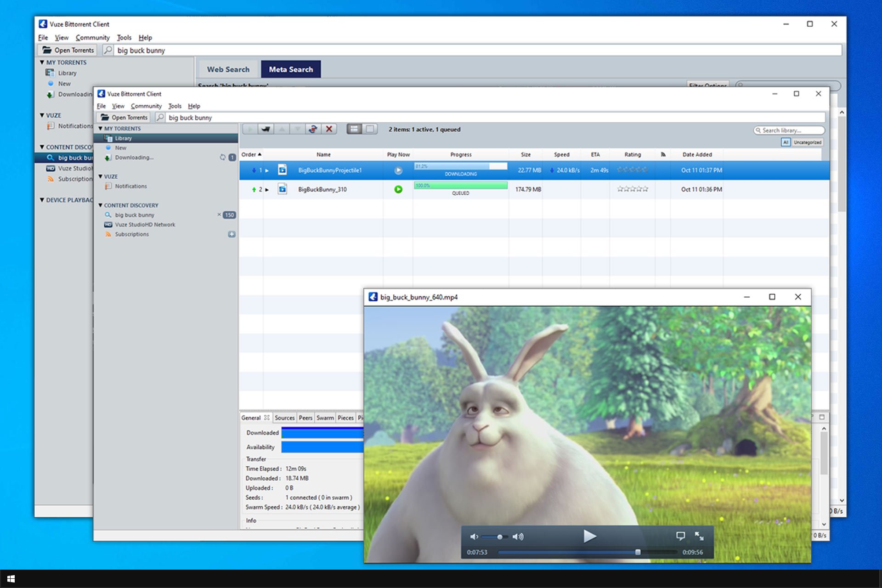Image resolution: width=882 pixels, height=588 pixels.
Task: Select New in front window sidebar
Action: pos(166,148)
